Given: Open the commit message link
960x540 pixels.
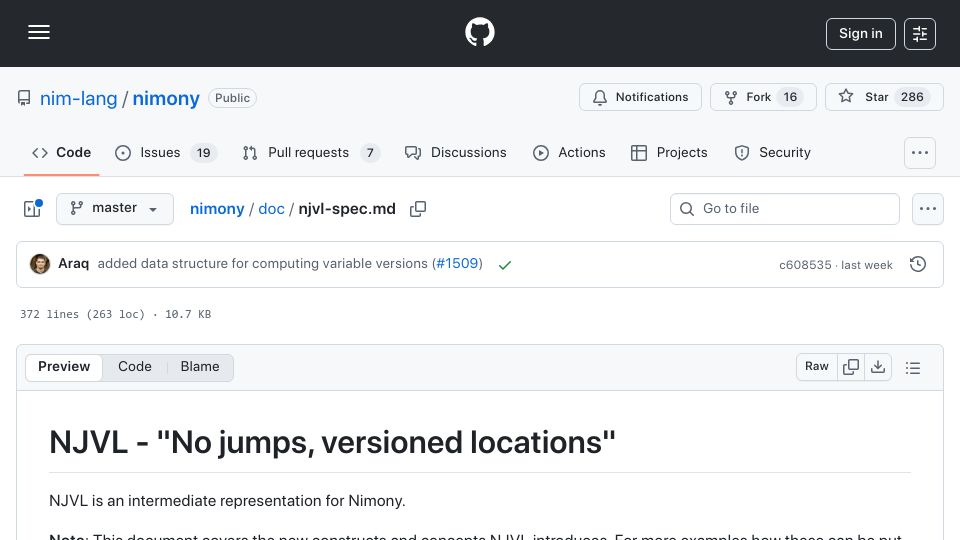Looking at the screenshot, I should pos(263,263).
